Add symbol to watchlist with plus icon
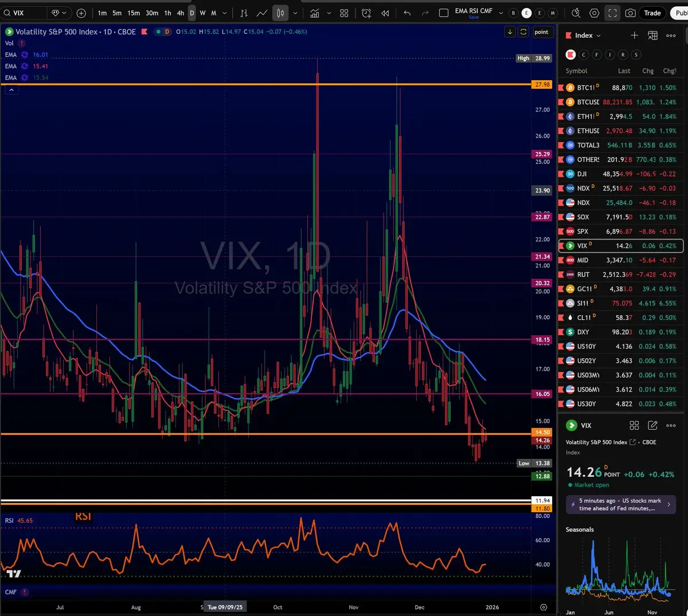The height and width of the screenshot is (616, 688). (634, 36)
